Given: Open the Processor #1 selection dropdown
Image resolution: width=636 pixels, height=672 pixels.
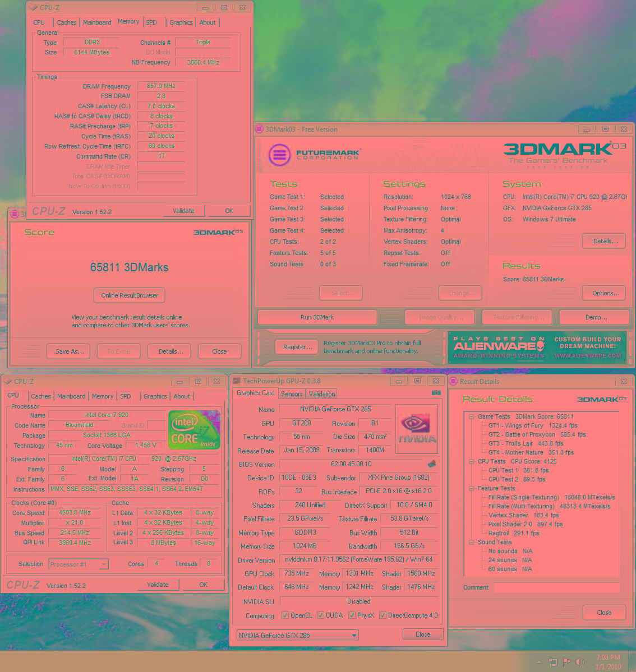Looking at the screenshot, I should 79,564.
